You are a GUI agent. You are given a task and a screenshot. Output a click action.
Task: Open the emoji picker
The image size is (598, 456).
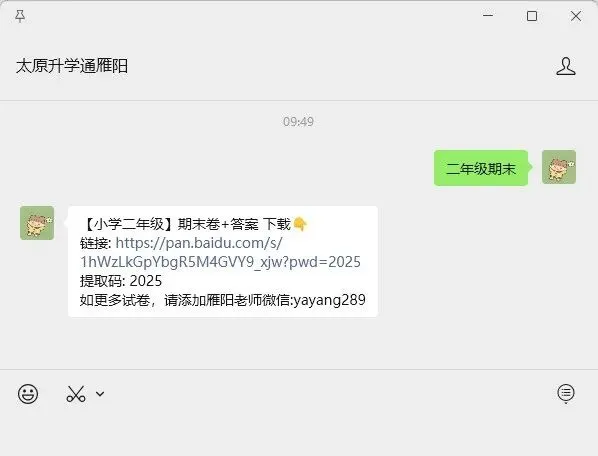tap(28, 393)
